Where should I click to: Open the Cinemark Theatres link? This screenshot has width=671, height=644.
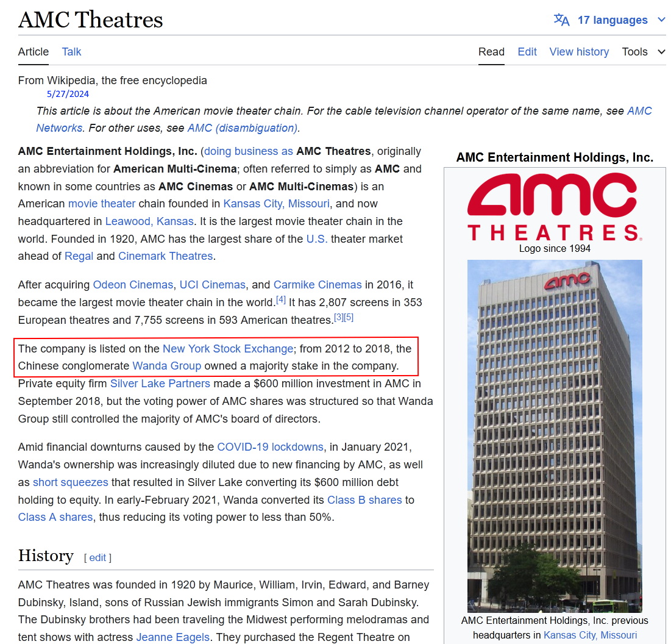point(165,256)
